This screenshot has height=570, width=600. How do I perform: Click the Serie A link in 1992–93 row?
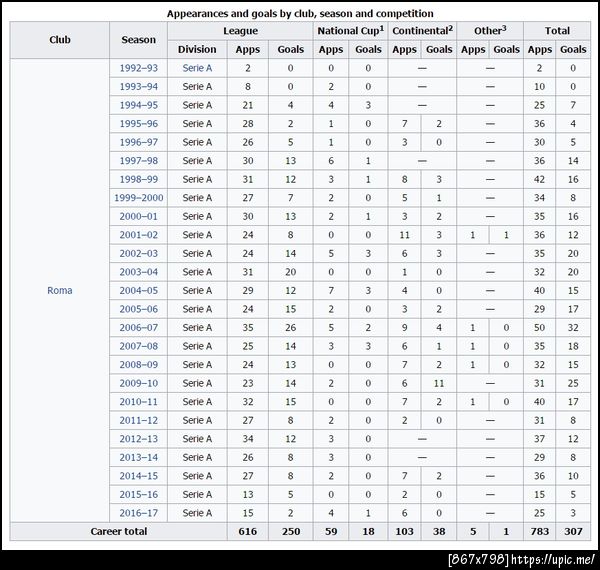(x=197, y=68)
